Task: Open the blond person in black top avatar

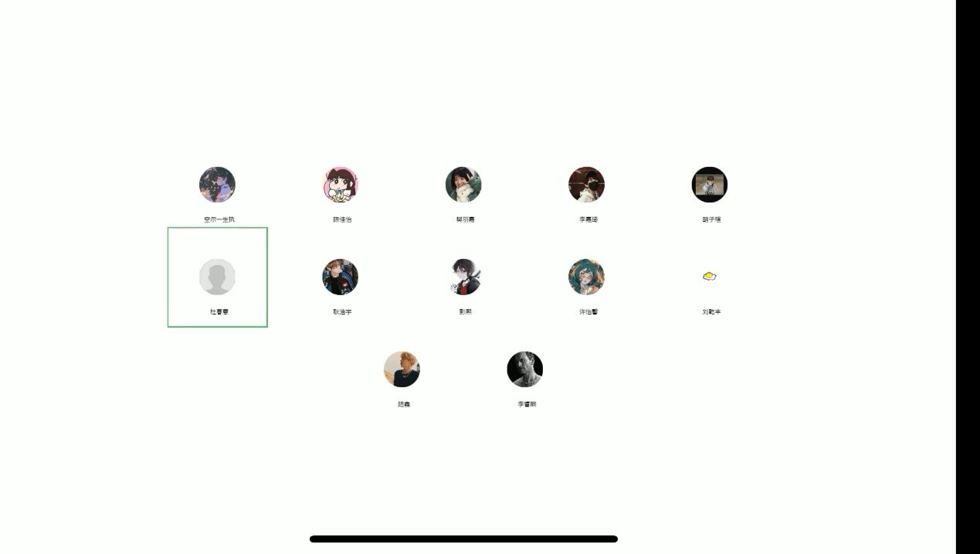Action: click(402, 369)
